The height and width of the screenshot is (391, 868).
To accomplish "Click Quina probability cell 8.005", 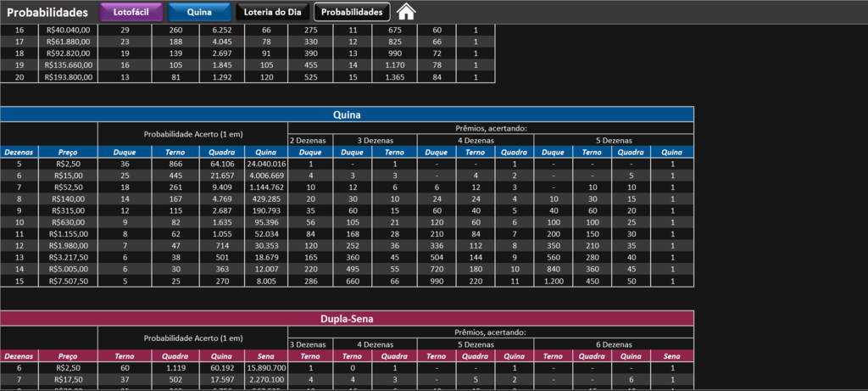I will [266, 281].
